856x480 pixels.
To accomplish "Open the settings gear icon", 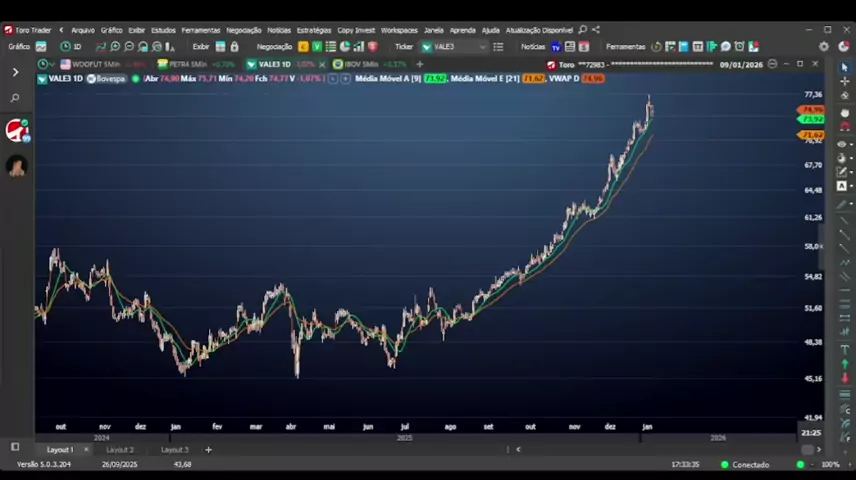I will point(824,47).
